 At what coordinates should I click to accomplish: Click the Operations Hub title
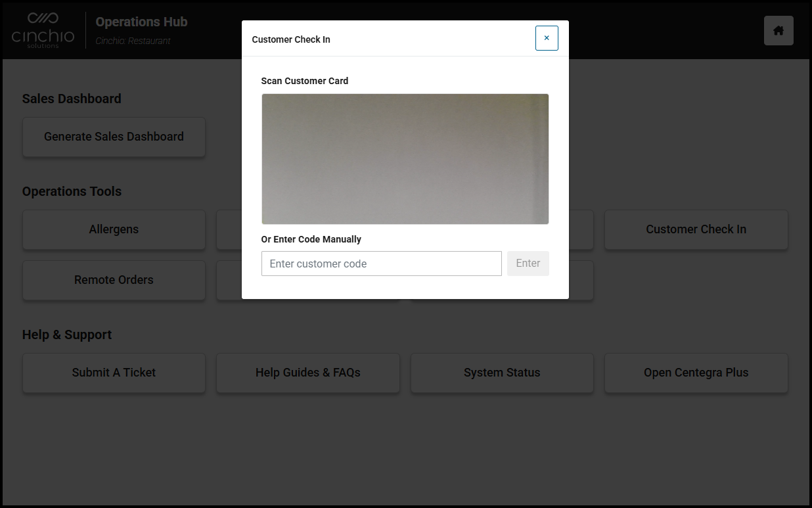(141, 22)
